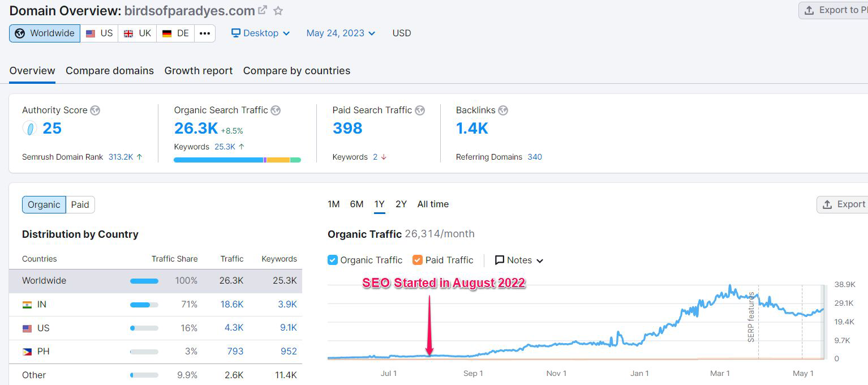Set chart range to 1M
Screen dimensions: 868x385
(x=334, y=204)
